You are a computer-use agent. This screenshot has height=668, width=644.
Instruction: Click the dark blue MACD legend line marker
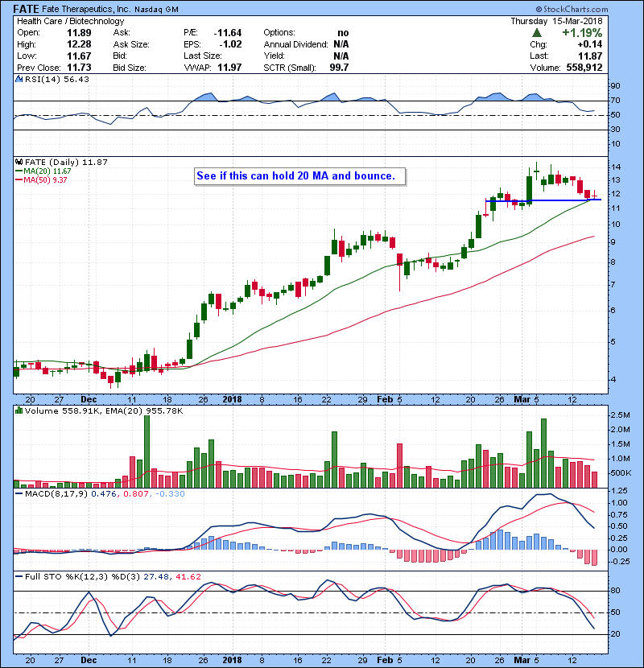pyautogui.click(x=19, y=494)
